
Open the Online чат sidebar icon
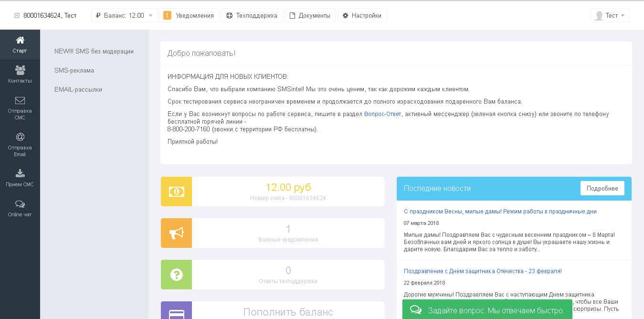click(x=20, y=203)
